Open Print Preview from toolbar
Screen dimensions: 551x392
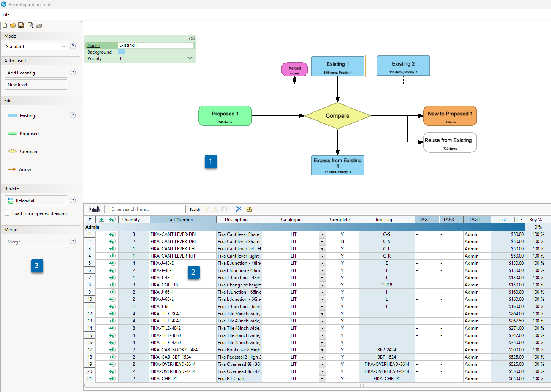[31, 25]
